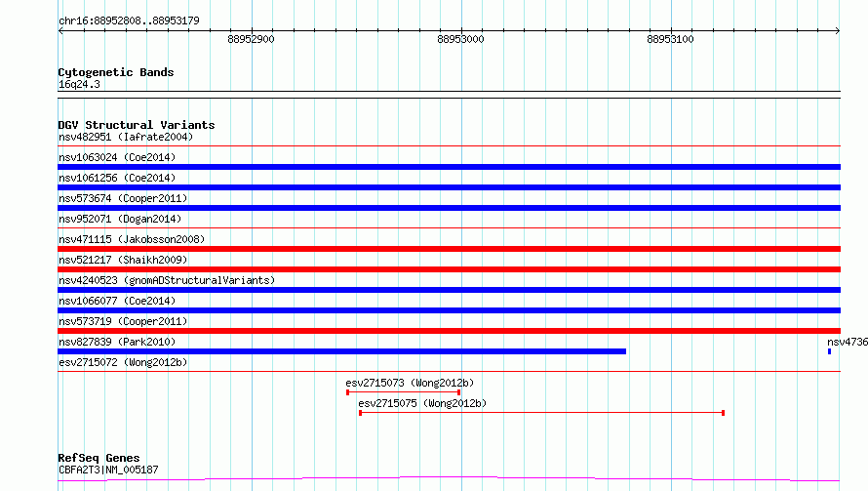868x491 pixels.
Task: Click nsv1063024 (Coe2014) label
Action: (x=117, y=157)
